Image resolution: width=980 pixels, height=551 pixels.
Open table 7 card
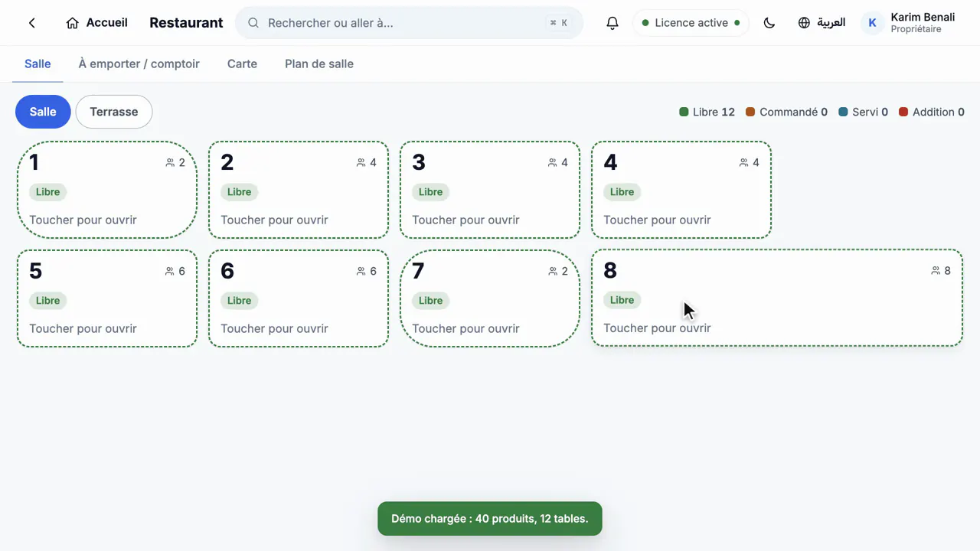point(490,298)
